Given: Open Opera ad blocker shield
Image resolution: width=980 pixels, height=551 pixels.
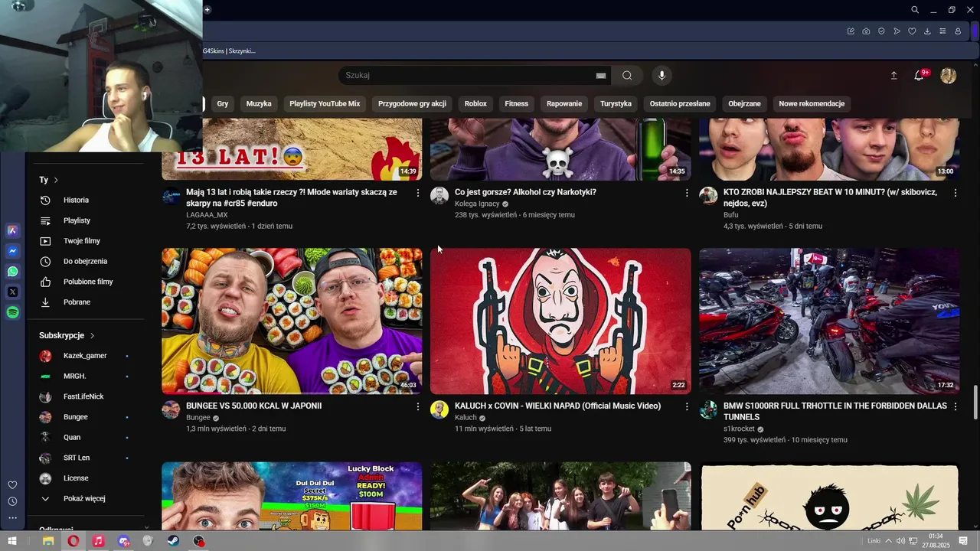Looking at the screenshot, I should [881, 31].
